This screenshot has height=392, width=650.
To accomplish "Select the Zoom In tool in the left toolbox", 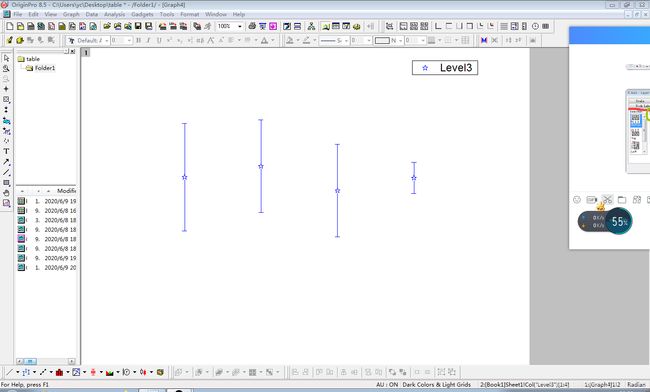I will click(6, 68).
